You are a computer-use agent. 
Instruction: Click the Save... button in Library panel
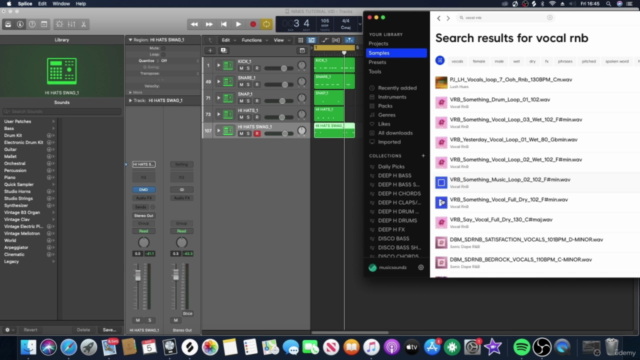109,330
